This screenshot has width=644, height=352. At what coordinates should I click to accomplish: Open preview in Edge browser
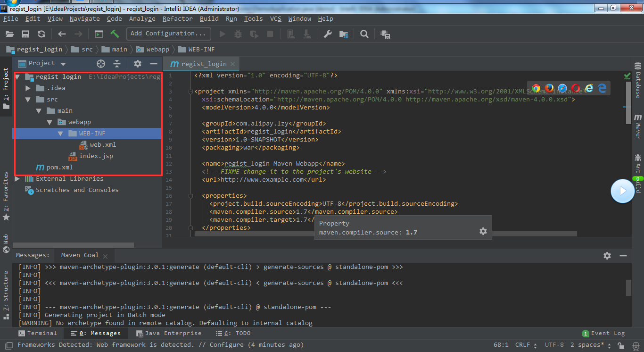(x=602, y=88)
